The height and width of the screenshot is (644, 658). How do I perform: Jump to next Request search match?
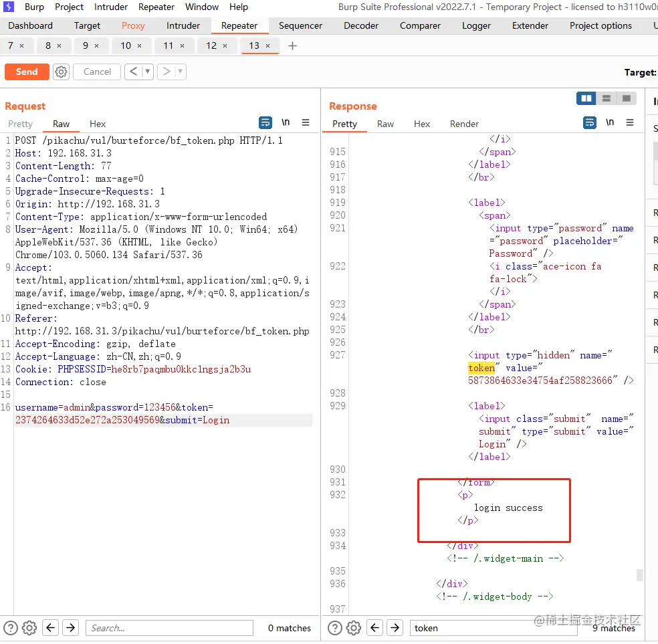pos(71,628)
